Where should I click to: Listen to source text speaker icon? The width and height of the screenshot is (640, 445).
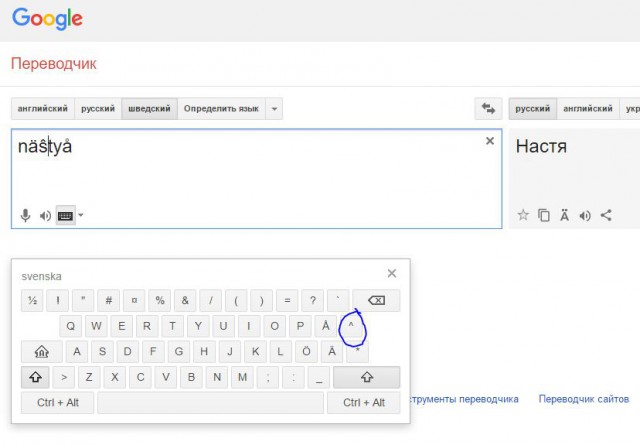(x=45, y=216)
